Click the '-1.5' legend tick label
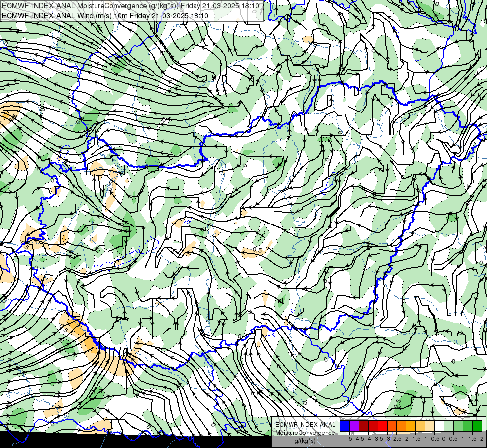The width and height of the screenshot is (487, 448). (415, 439)
